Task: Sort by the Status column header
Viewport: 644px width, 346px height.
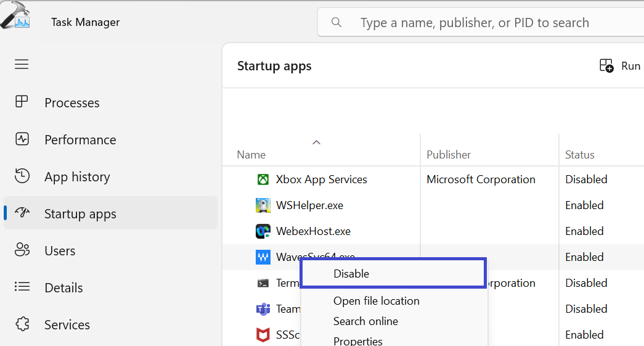Action: click(580, 155)
